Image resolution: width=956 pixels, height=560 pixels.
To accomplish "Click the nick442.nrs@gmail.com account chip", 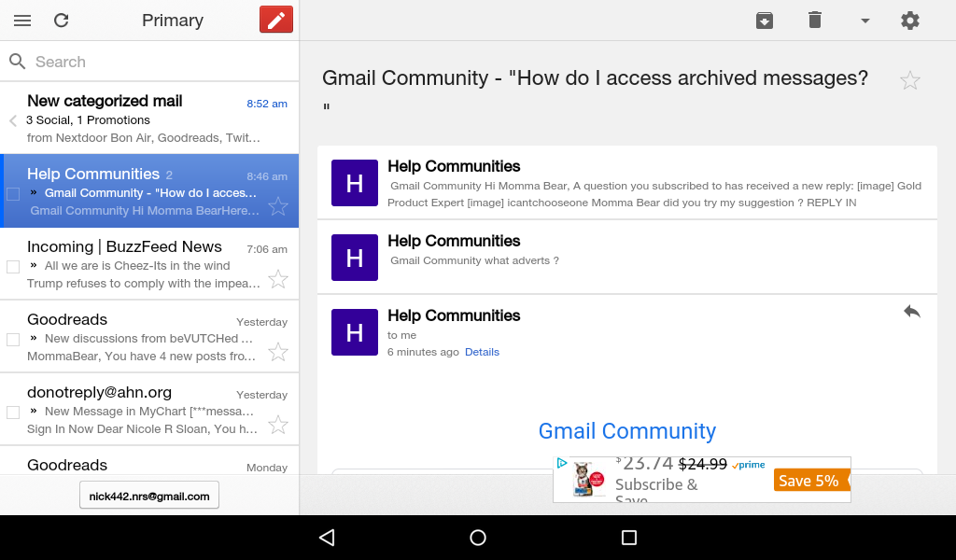I will 148,495.
